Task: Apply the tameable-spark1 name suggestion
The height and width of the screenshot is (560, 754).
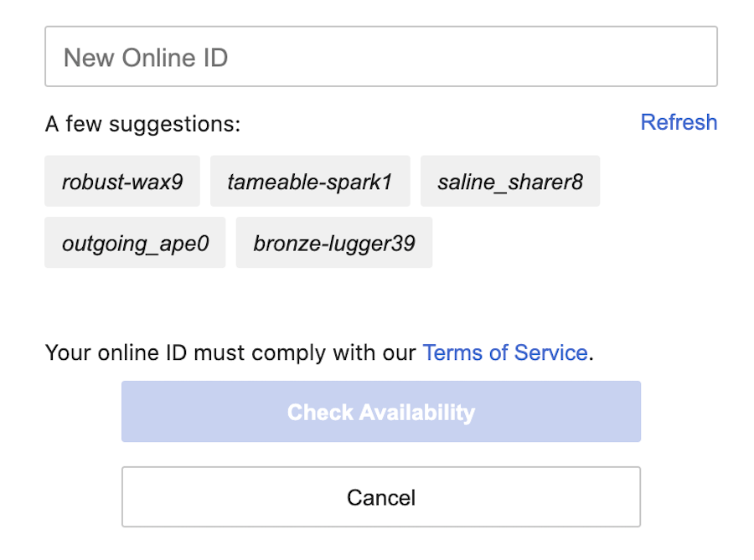Action: coord(310,181)
